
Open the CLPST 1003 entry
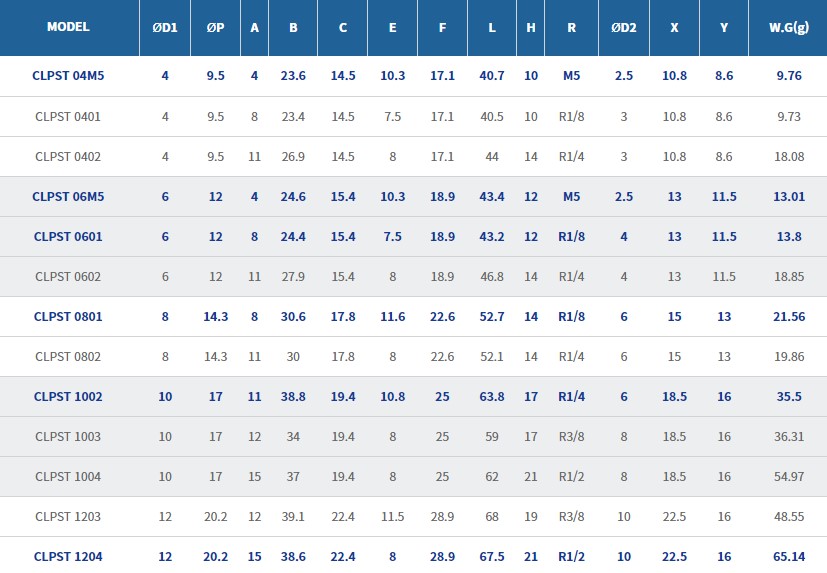pos(68,436)
